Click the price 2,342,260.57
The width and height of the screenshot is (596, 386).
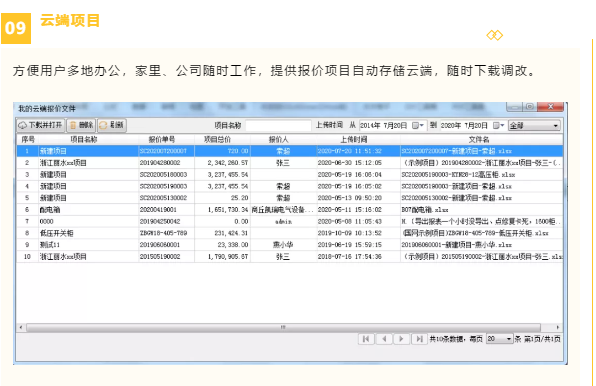[x=228, y=163]
